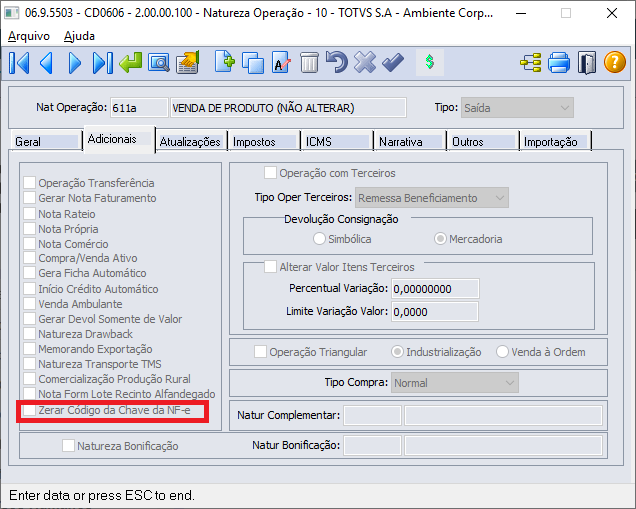Open the Outros tab
Viewport: 636px width, 509px height.
click(x=483, y=142)
